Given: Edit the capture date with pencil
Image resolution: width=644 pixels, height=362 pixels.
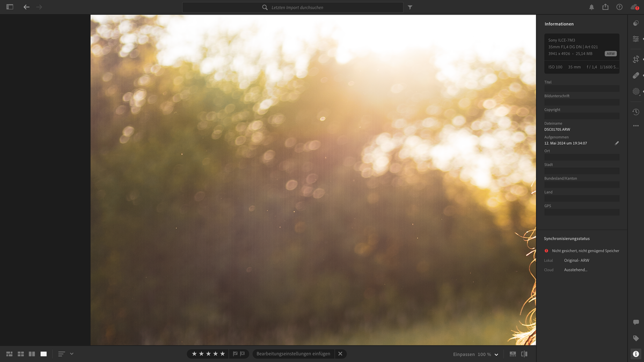Looking at the screenshot, I should 617,143.
